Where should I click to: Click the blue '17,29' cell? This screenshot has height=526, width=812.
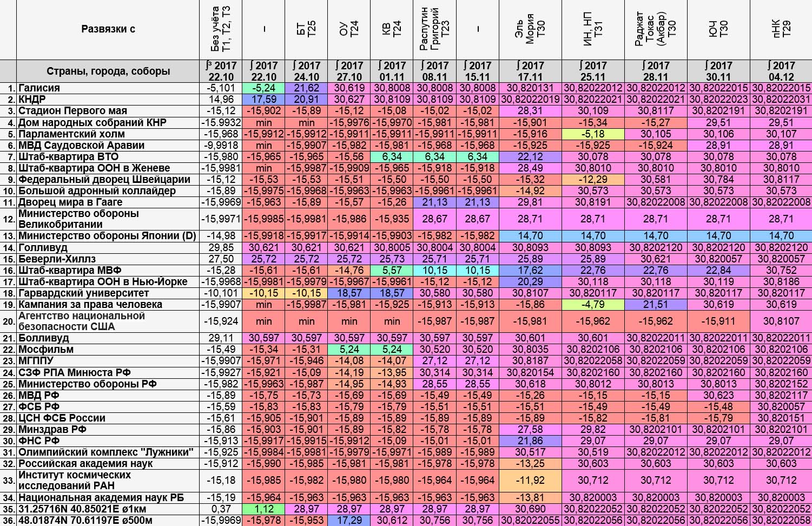click(x=349, y=520)
